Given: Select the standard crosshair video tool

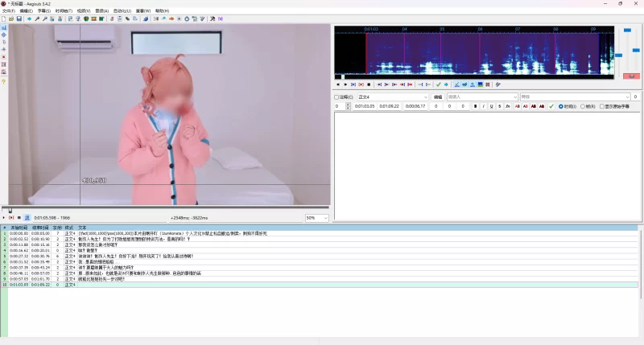Looking at the screenshot, I should (x=4, y=27).
